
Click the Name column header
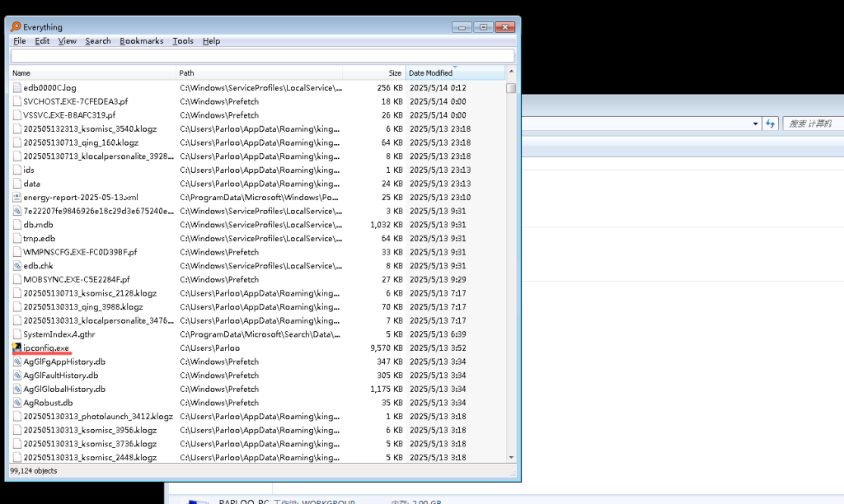point(91,73)
